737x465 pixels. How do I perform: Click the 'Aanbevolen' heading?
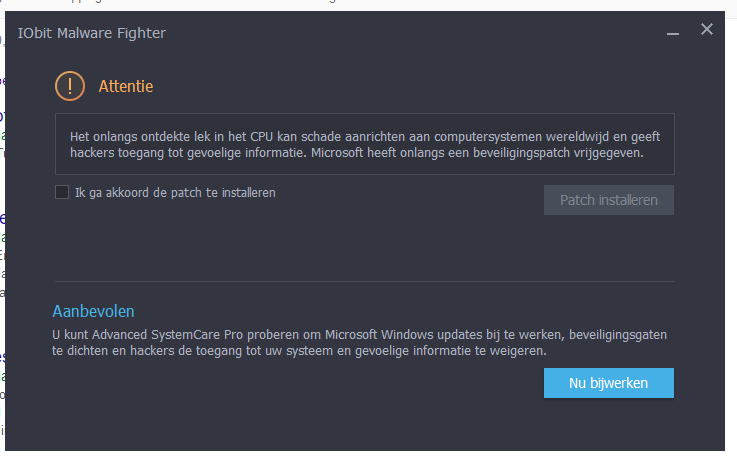tap(94, 311)
